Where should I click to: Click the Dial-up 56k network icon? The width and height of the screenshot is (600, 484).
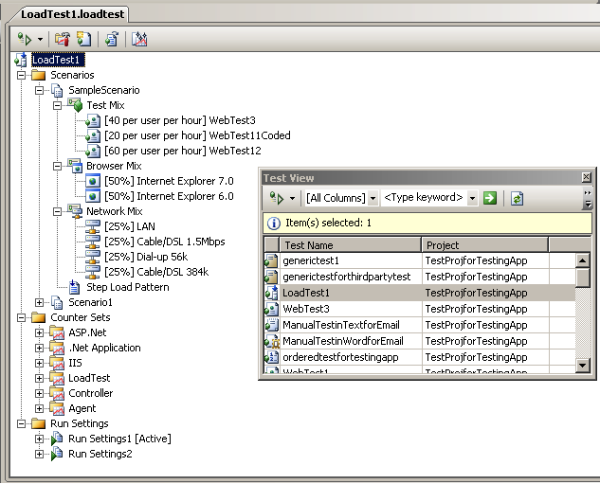click(x=93, y=257)
